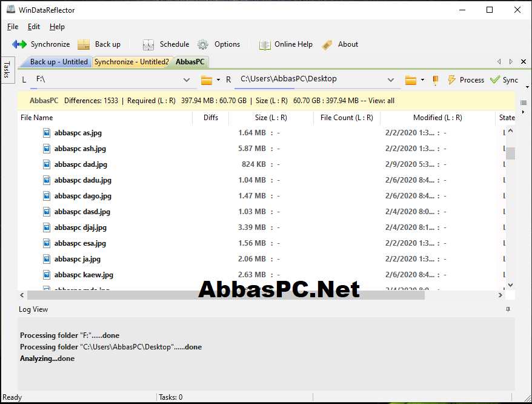Expand the small arrow under list view icon
The width and height of the screenshot is (532, 404).
523,112
